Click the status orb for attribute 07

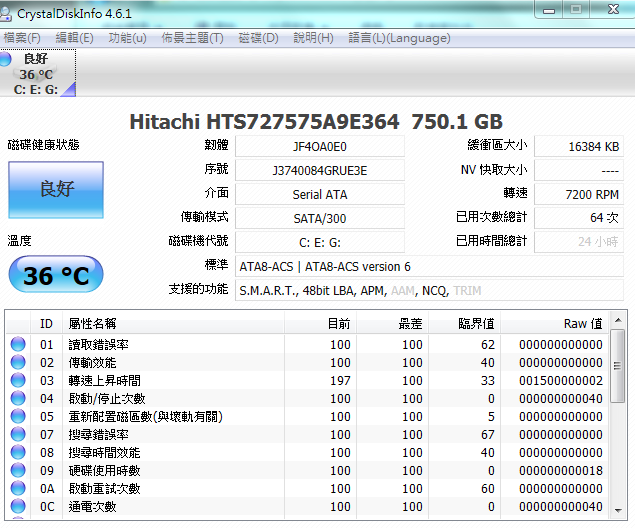point(18,434)
